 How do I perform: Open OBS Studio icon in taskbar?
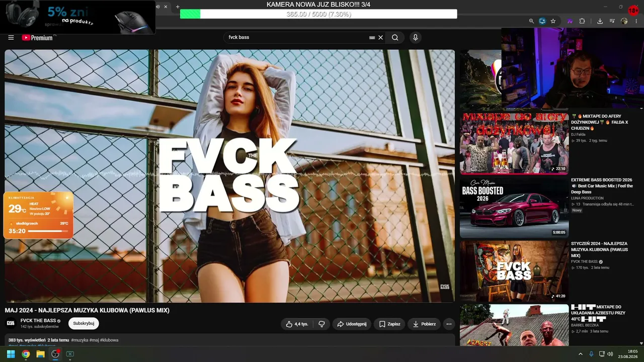[55, 354]
